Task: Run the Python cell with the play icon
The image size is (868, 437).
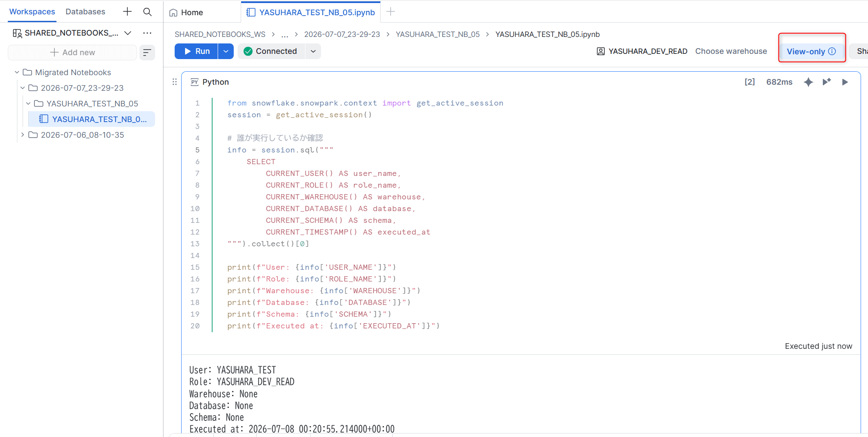Action: coord(845,82)
